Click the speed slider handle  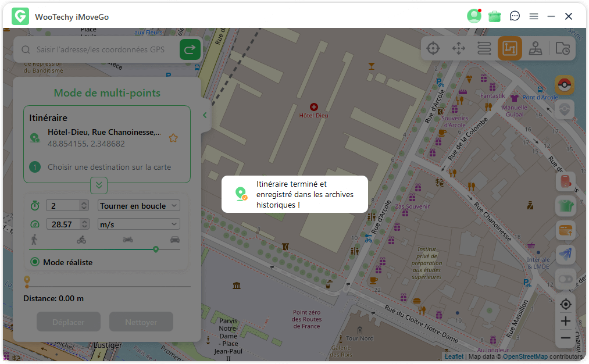pos(156,249)
